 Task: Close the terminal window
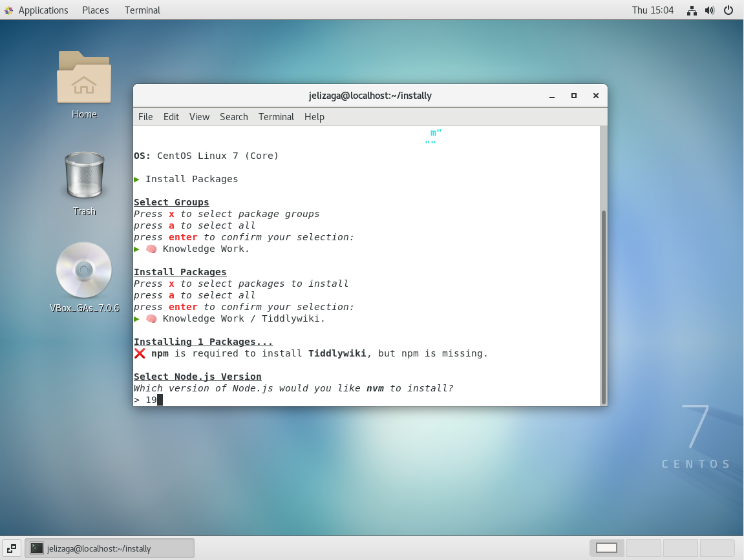[x=596, y=96]
